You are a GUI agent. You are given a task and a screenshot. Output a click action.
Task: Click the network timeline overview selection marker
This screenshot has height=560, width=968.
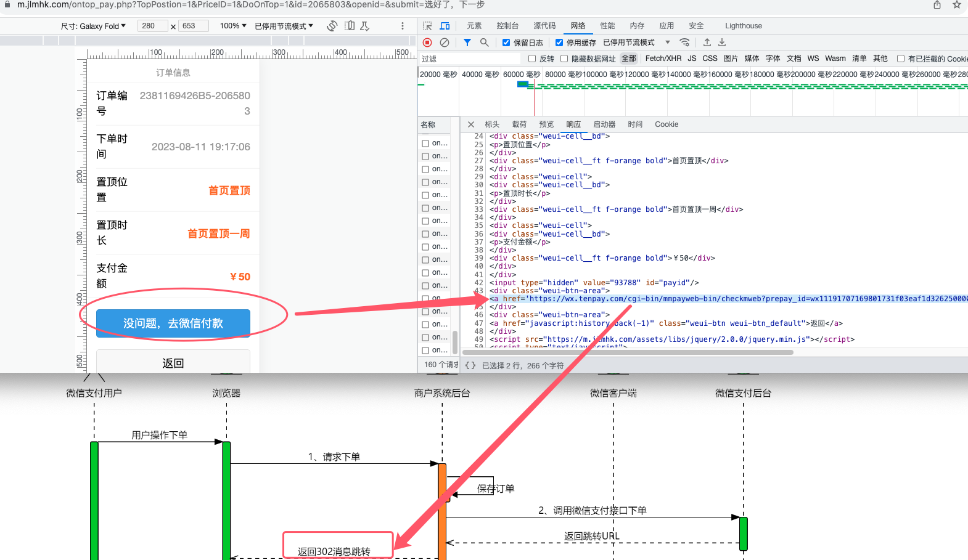(523, 84)
